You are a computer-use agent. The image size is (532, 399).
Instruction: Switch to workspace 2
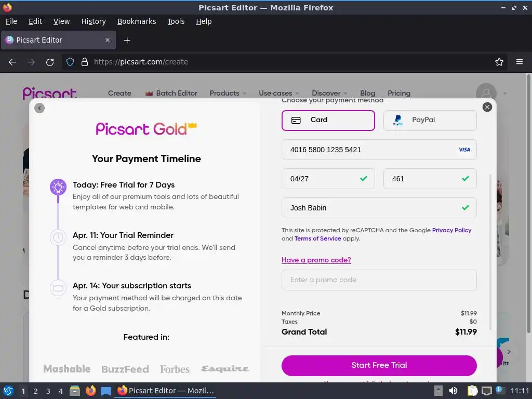[36, 391]
